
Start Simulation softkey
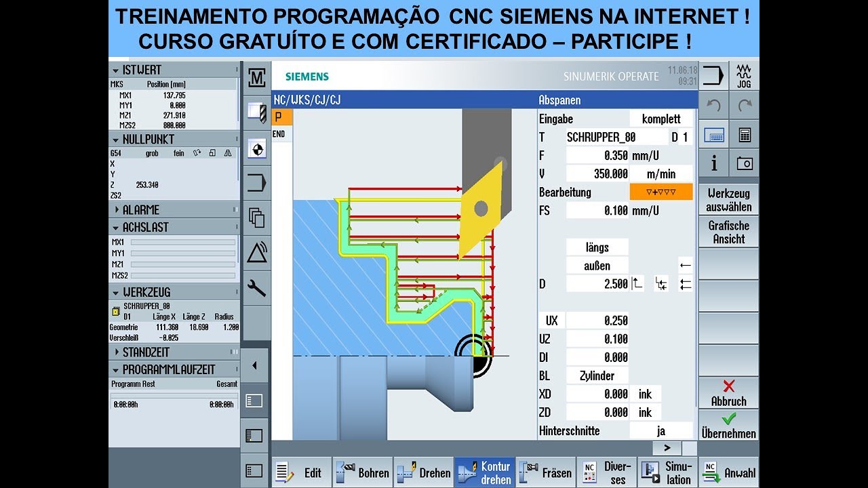(667, 472)
